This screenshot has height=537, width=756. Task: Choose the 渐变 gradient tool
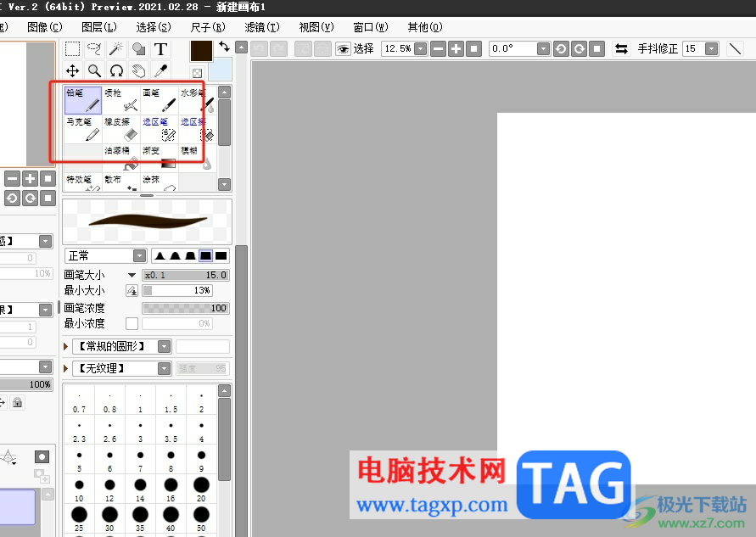(160, 158)
